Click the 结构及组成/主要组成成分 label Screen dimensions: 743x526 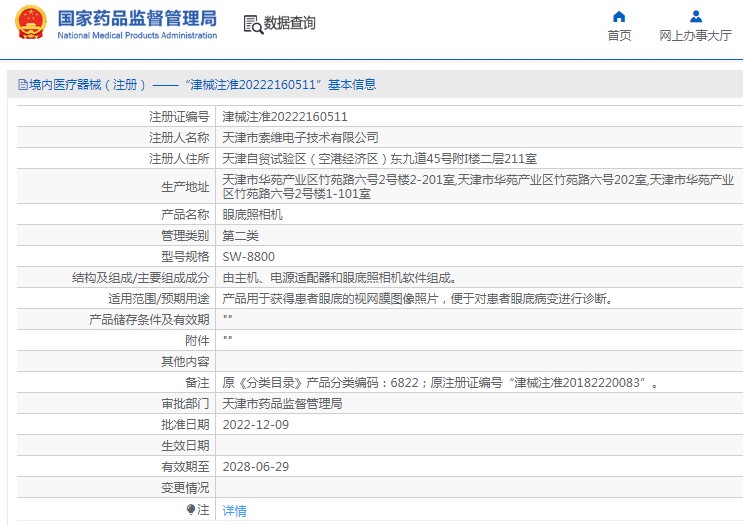click(141, 278)
